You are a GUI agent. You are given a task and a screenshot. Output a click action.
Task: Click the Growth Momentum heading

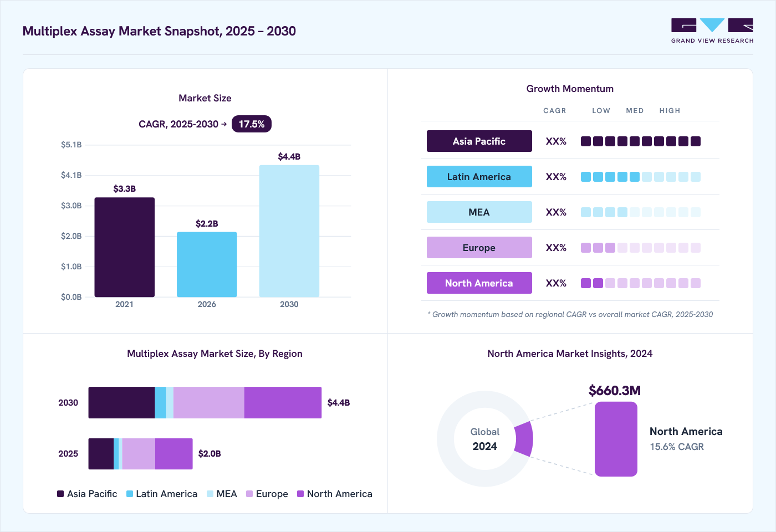point(570,89)
